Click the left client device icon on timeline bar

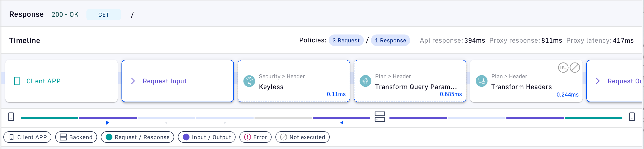coord(11,117)
